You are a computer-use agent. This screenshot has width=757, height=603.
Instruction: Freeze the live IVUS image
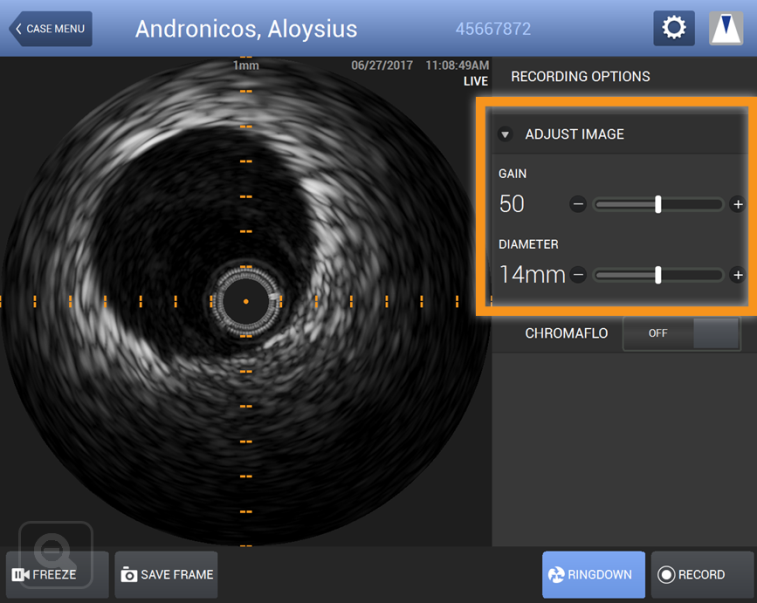click(x=57, y=575)
